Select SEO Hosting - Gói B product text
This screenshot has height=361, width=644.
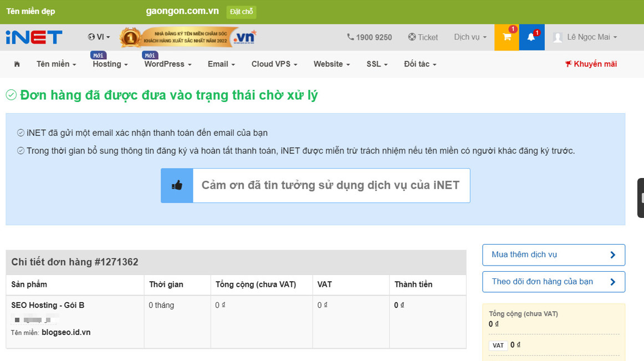pyautogui.click(x=48, y=305)
